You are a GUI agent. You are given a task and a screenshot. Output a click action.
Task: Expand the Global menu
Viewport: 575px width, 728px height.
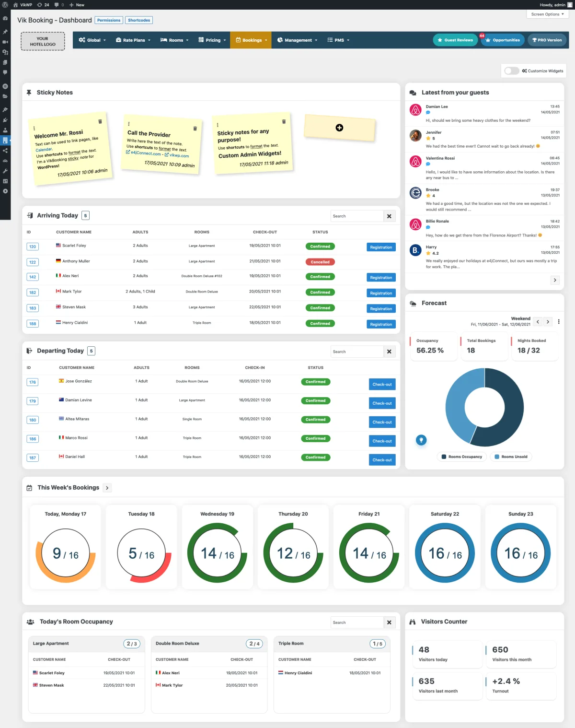92,40
